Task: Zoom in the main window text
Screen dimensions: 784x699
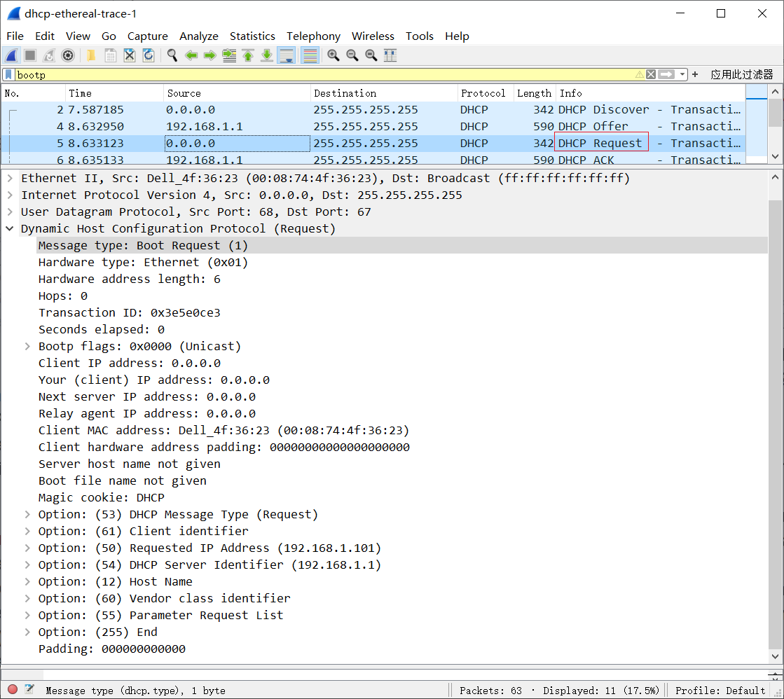Action: coord(333,55)
